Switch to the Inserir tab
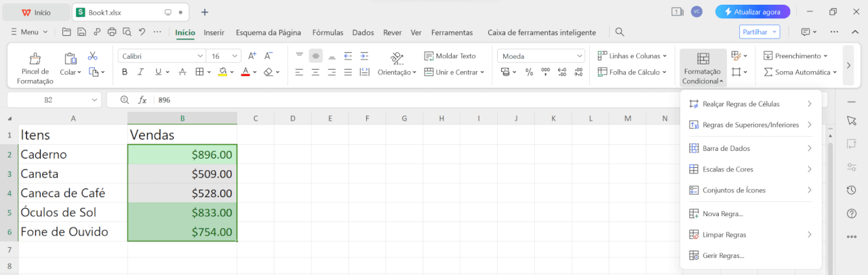The height and width of the screenshot is (275, 868). pyautogui.click(x=214, y=32)
